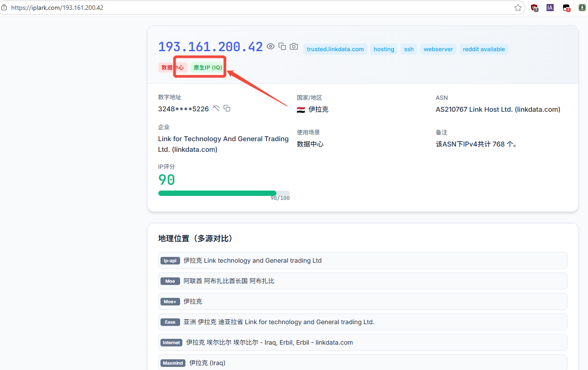The width and height of the screenshot is (588, 370).
Task: Select the Maxmind geolocation row
Action: coord(362,362)
